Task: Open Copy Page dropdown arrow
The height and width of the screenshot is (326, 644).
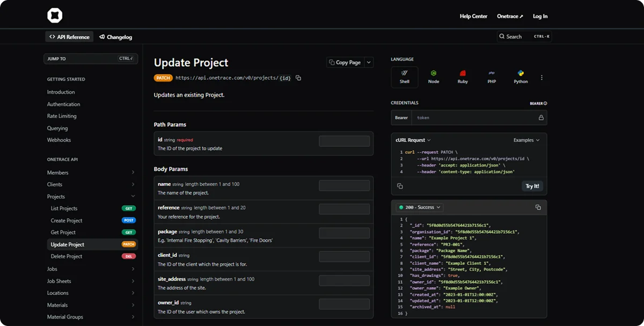Action: point(369,62)
